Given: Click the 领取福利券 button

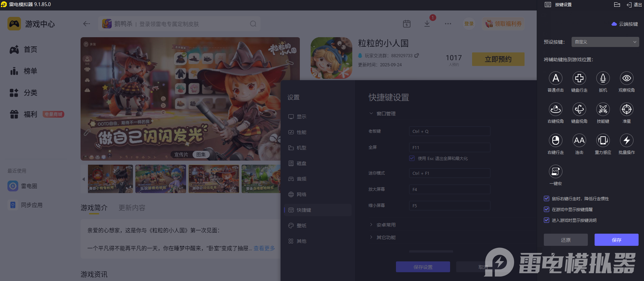Looking at the screenshot, I should coord(504,24).
